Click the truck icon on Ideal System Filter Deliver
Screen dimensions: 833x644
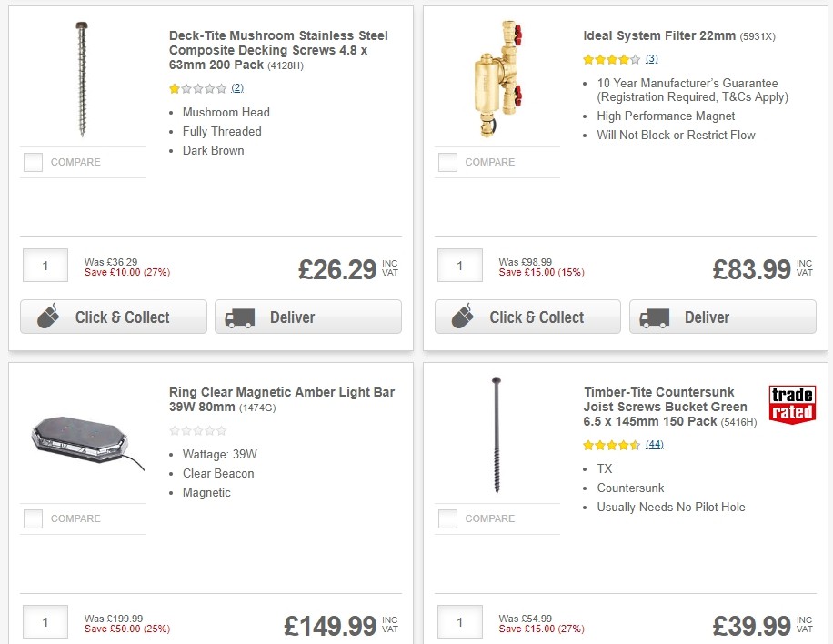tap(654, 317)
